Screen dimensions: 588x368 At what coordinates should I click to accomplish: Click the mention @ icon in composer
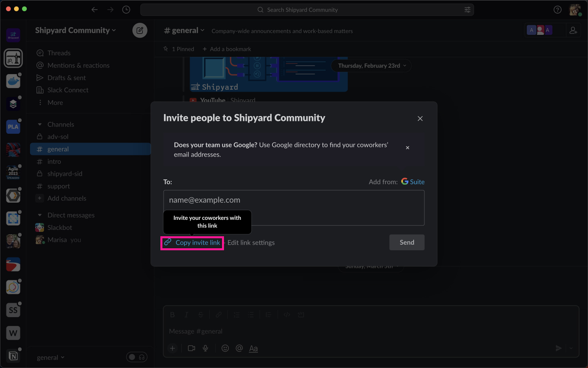[x=239, y=348]
